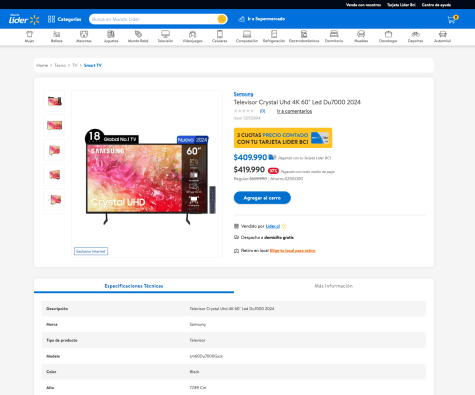This screenshot has width=475, height=395.
Task: Click the Modelo specification row label
Action: click(53, 356)
